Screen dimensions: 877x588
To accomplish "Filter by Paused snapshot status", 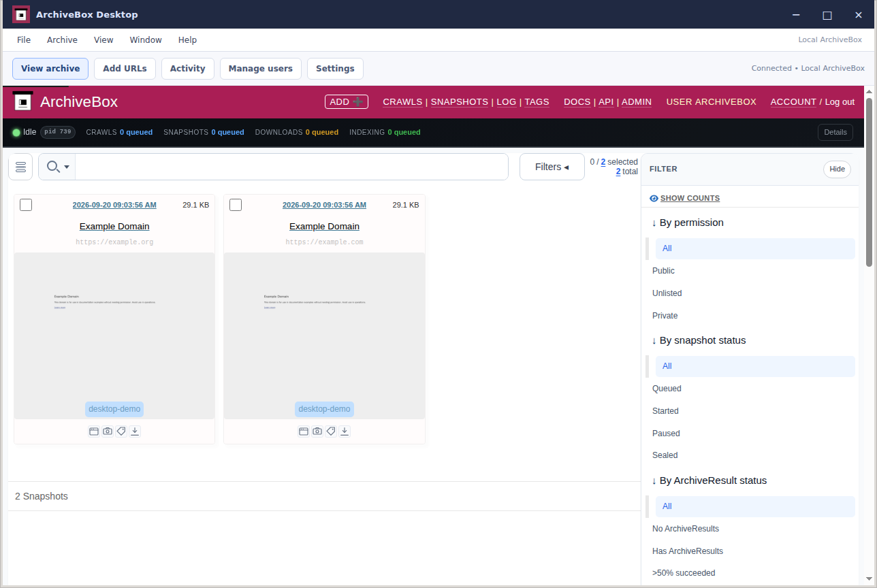I will tap(666, 434).
